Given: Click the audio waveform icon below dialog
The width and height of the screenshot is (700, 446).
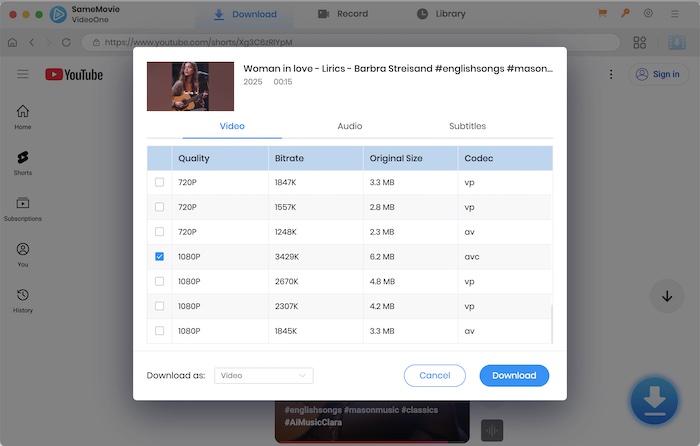Looking at the screenshot, I should (x=492, y=430).
